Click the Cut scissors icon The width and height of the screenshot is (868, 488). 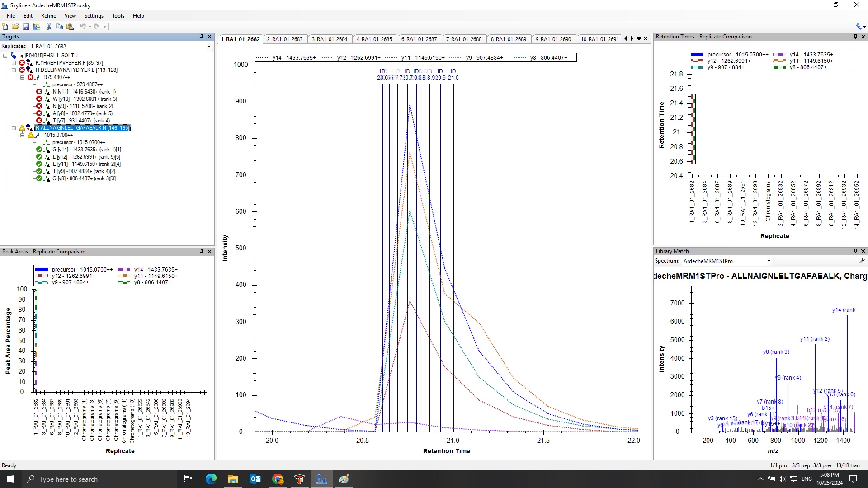[49, 27]
